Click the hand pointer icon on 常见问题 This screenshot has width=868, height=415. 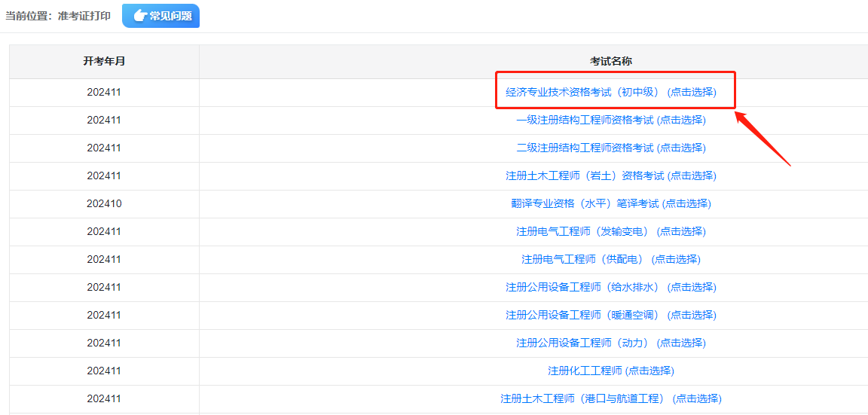pyautogui.click(x=139, y=16)
